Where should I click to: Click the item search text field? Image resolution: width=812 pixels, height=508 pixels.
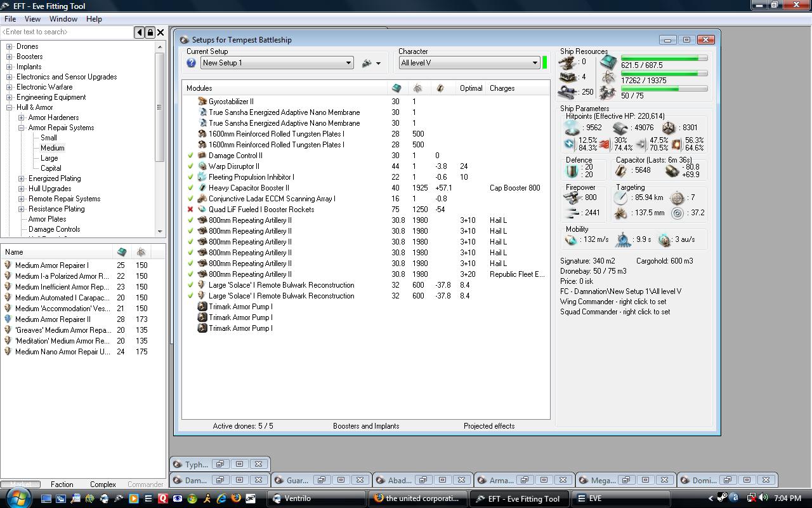point(67,32)
